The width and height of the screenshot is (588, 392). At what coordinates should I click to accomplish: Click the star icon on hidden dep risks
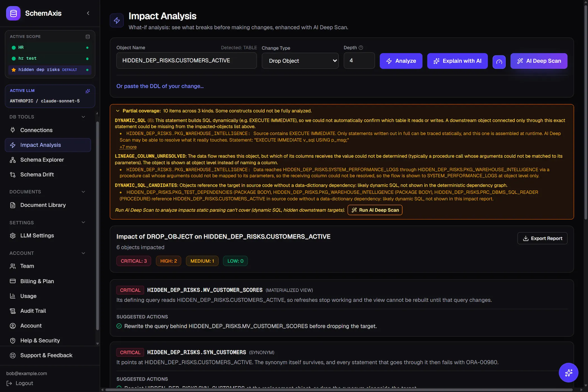[13, 70]
